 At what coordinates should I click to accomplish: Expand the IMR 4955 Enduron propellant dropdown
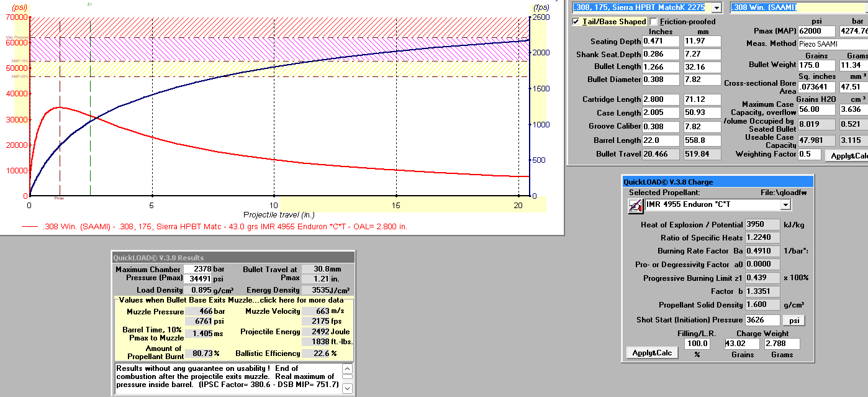[x=785, y=204]
